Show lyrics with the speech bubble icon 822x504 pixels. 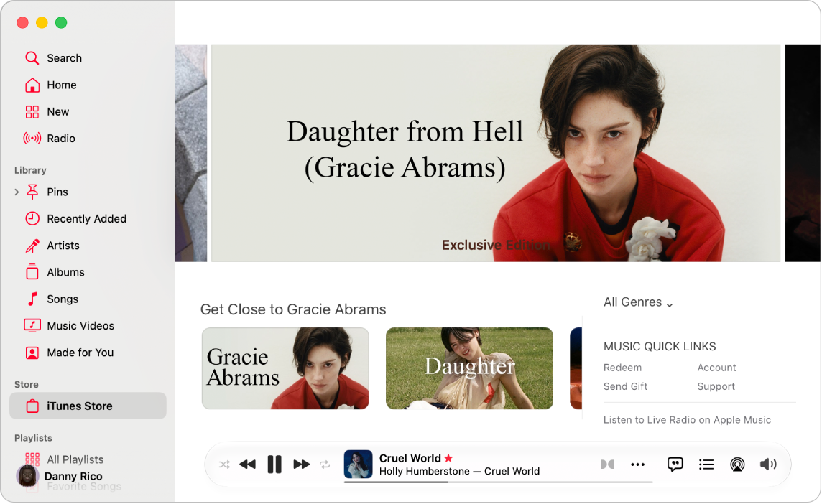coord(675,465)
